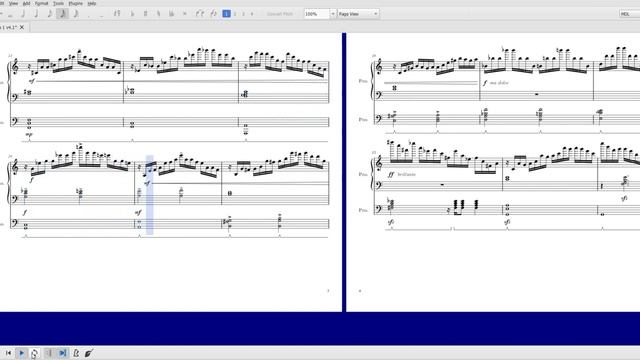
Task: Apply the sharp accidental
Action: tap(145, 14)
